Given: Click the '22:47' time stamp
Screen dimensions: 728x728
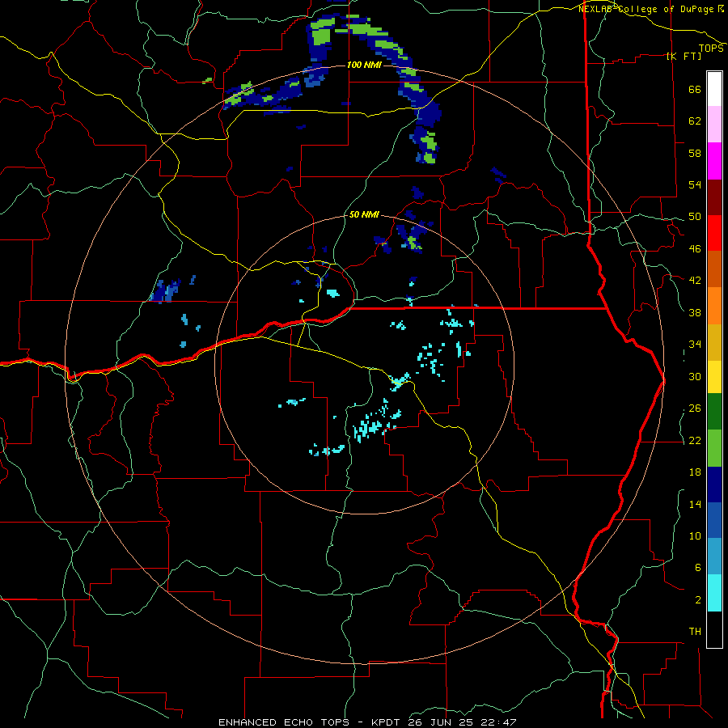Looking at the screenshot, I should coord(499,722).
